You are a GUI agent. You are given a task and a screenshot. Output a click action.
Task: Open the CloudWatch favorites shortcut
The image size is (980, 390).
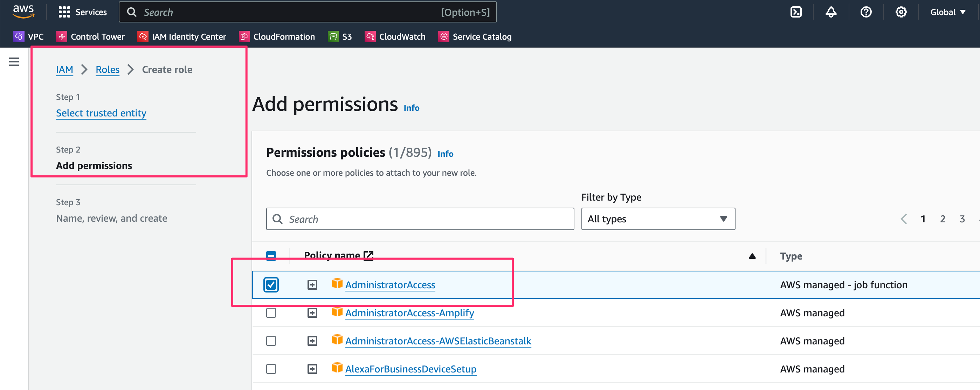[x=395, y=36]
